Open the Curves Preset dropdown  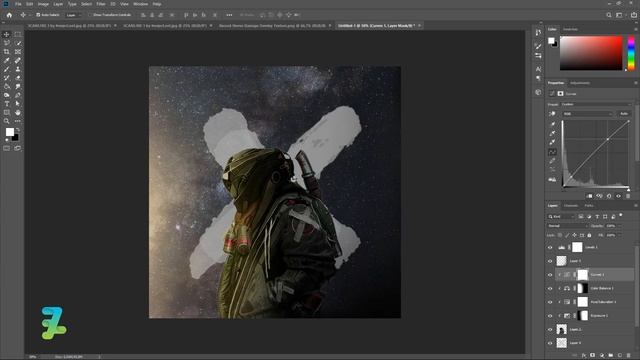596,104
